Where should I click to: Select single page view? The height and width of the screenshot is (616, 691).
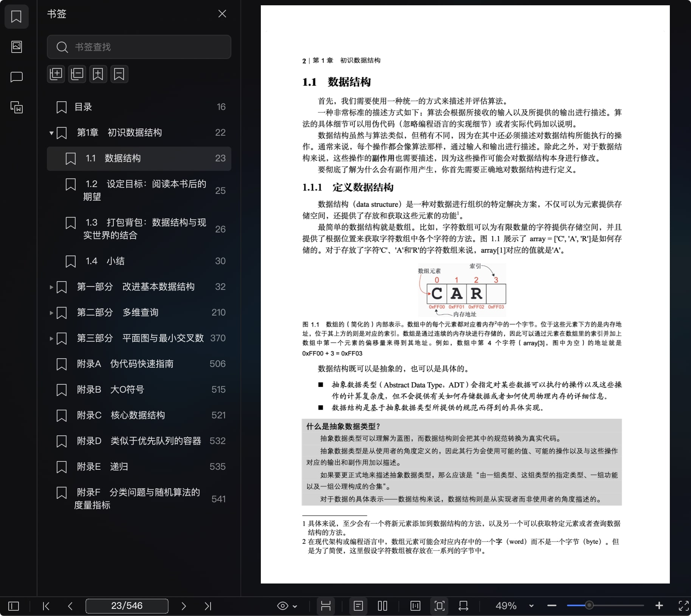click(x=358, y=606)
